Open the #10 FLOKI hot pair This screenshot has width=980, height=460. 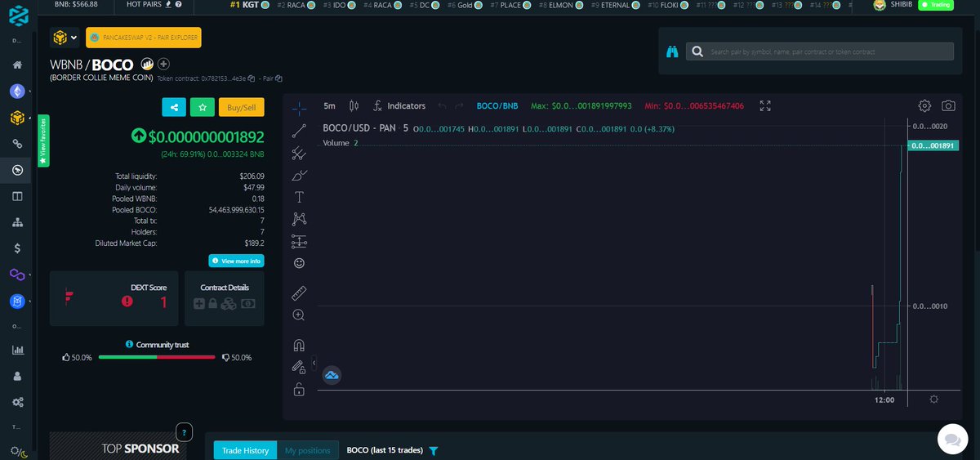(x=670, y=5)
